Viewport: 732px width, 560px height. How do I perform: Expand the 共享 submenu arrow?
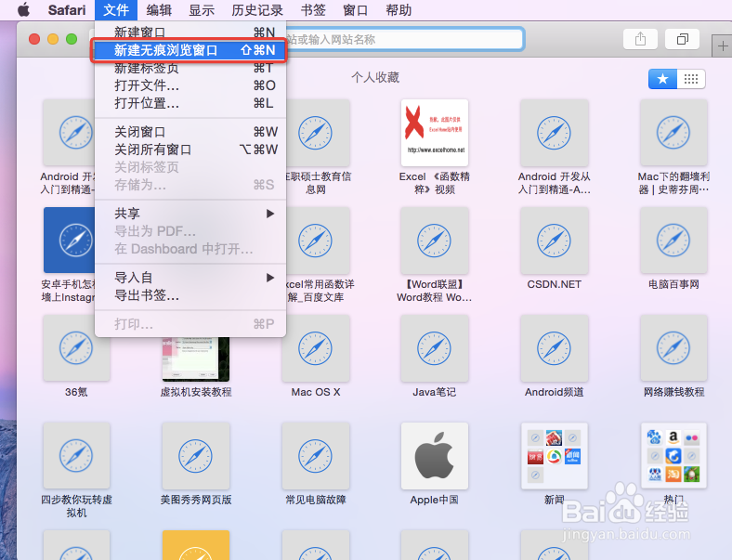click(x=269, y=214)
